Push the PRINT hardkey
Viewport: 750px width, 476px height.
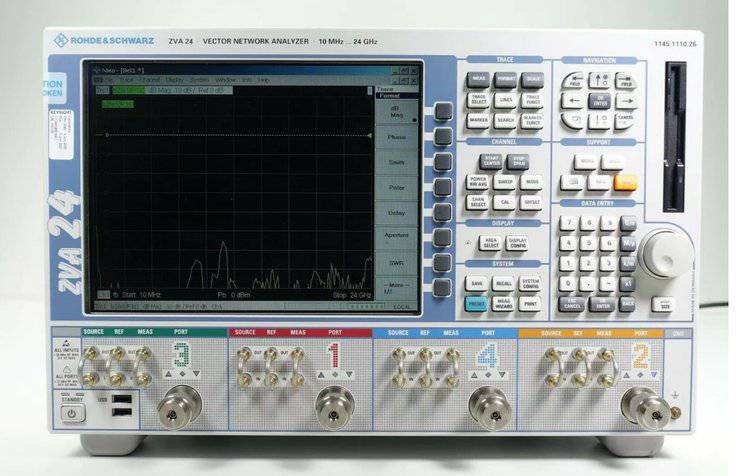click(530, 304)
